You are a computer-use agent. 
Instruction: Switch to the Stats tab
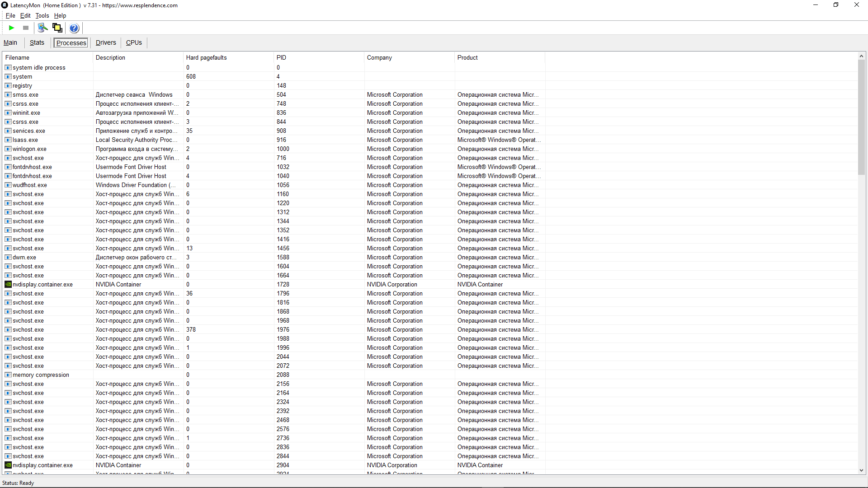pyautogui.click(x=37, y=42)
